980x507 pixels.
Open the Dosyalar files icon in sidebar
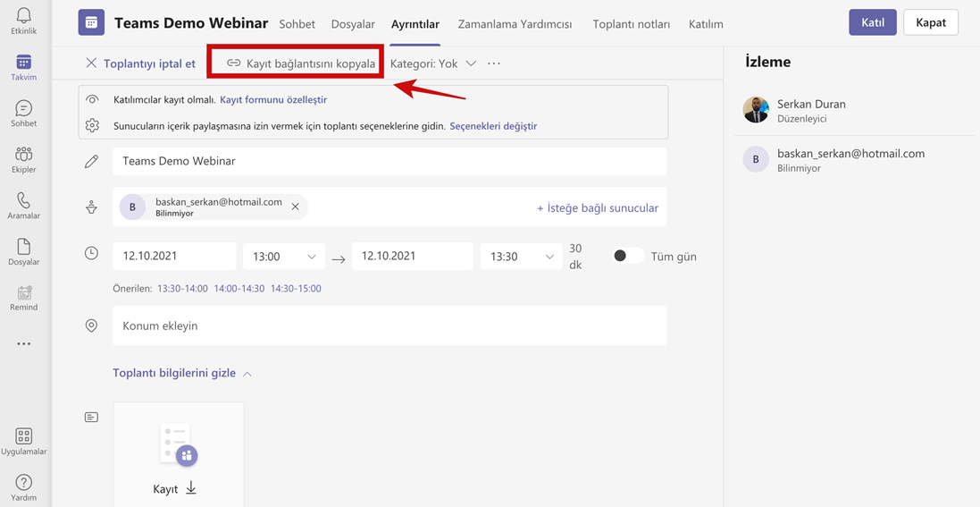point(24,246)
